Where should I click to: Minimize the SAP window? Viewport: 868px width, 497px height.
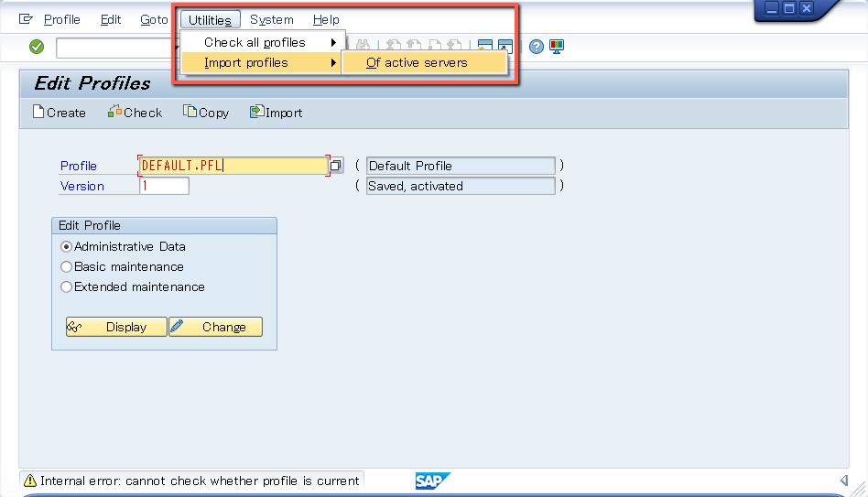pos(772,8)
